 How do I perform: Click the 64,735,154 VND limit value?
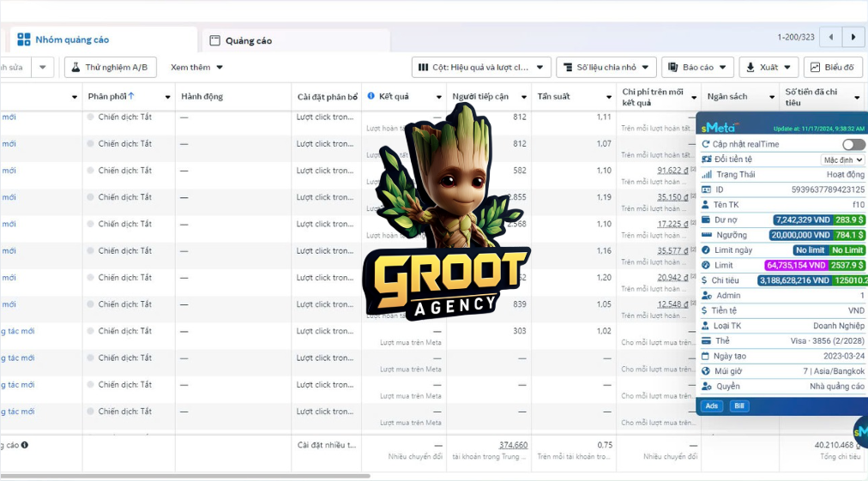tap(796, 265)
